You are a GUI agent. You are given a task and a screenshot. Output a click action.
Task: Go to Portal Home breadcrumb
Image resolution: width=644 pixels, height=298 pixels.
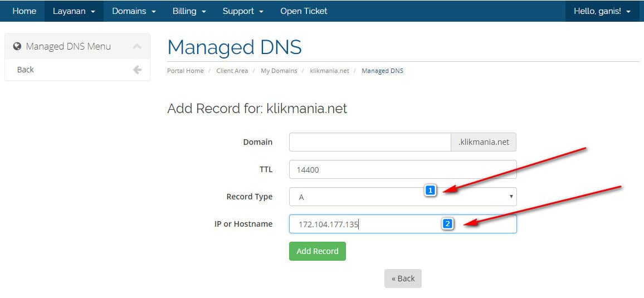[x=185, y=71]
